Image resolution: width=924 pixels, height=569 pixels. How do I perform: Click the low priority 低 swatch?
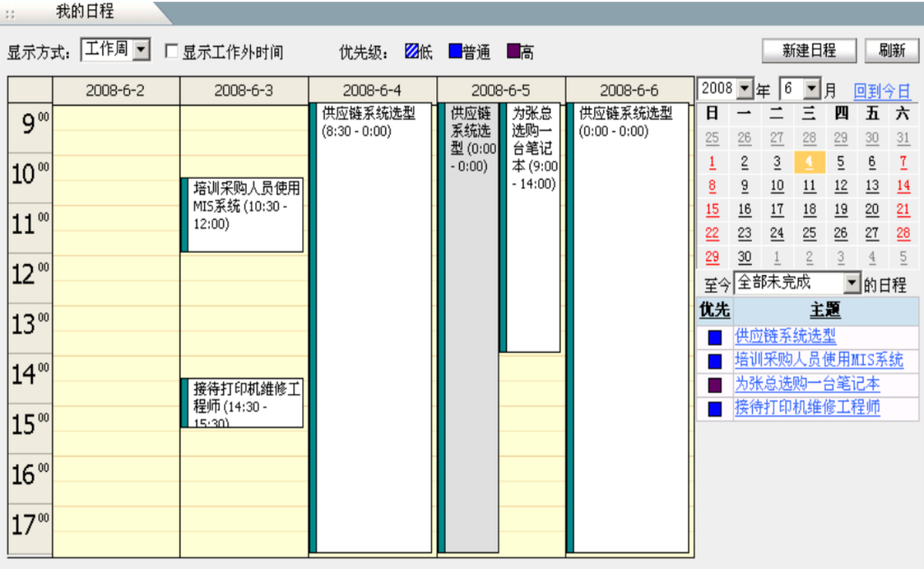click(x=412, y=51)
